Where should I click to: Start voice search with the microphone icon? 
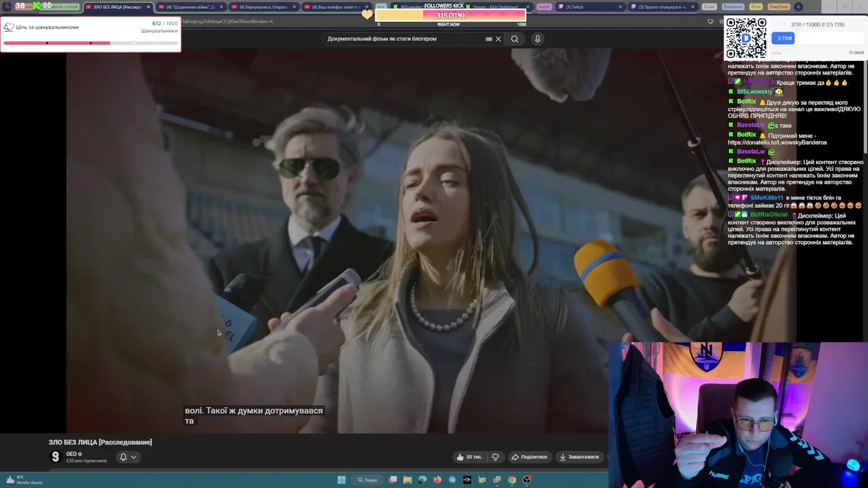pos(537,39)
